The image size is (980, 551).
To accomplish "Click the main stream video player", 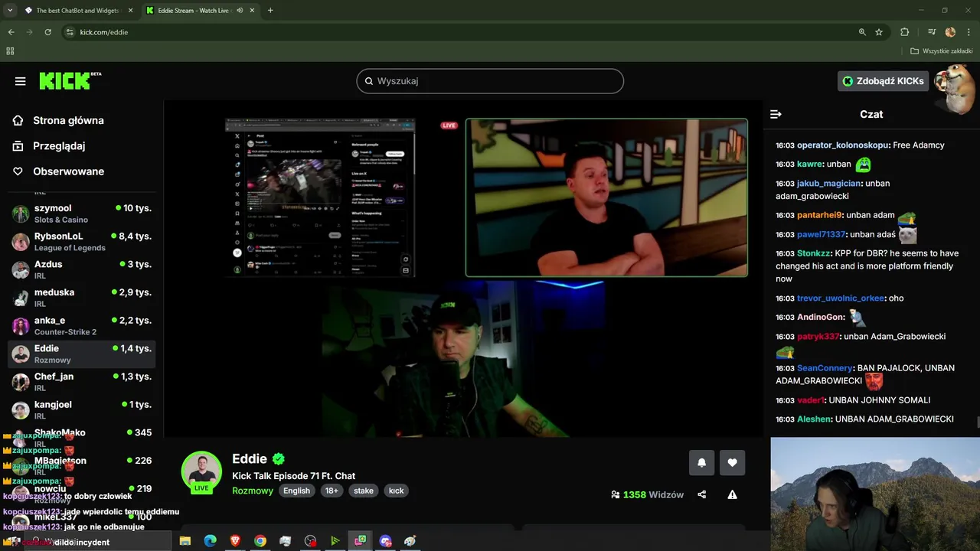I will 463,269.
